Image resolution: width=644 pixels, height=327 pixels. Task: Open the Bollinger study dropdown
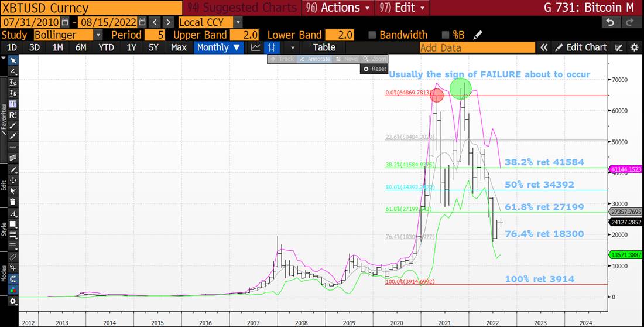pyautogui.click(x=98, y=35)
